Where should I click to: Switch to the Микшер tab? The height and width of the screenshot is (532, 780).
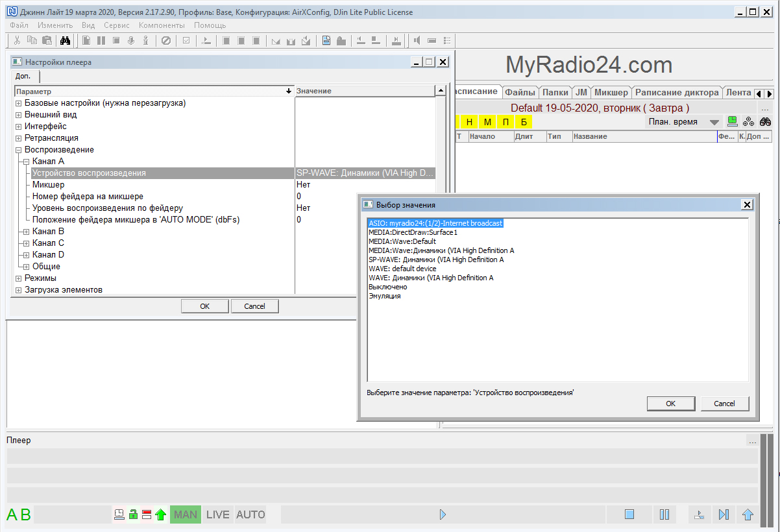(611, 92)
